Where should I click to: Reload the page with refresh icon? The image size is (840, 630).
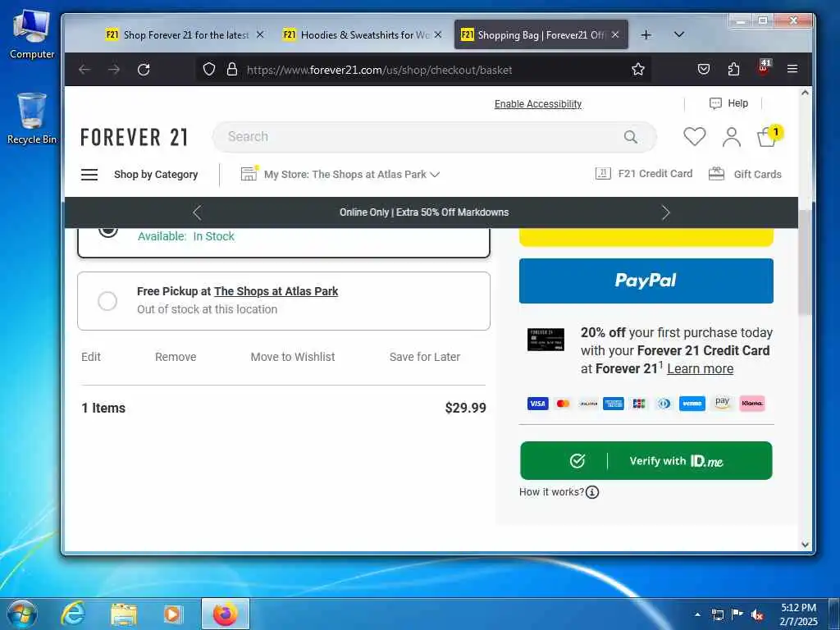(x=144, y=70)
